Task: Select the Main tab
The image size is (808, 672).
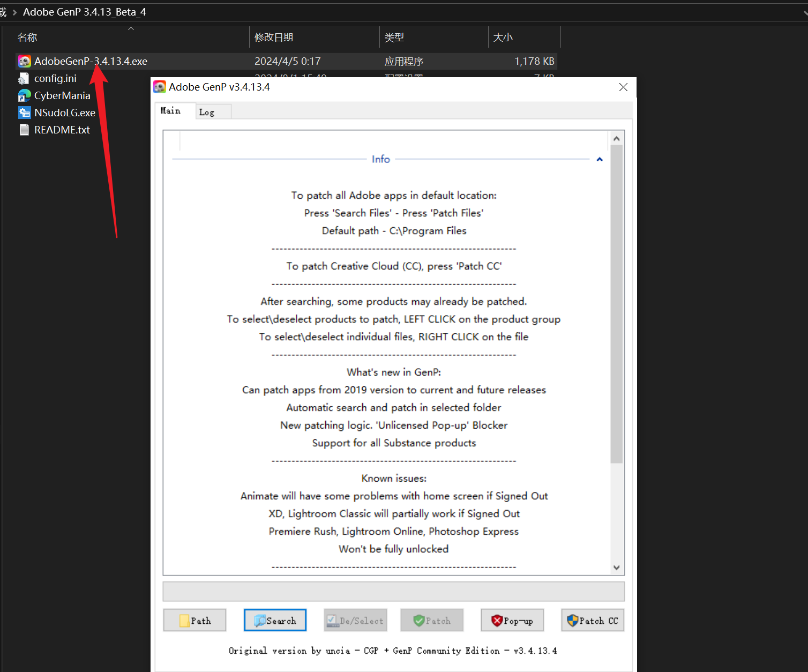Action: 170,110
